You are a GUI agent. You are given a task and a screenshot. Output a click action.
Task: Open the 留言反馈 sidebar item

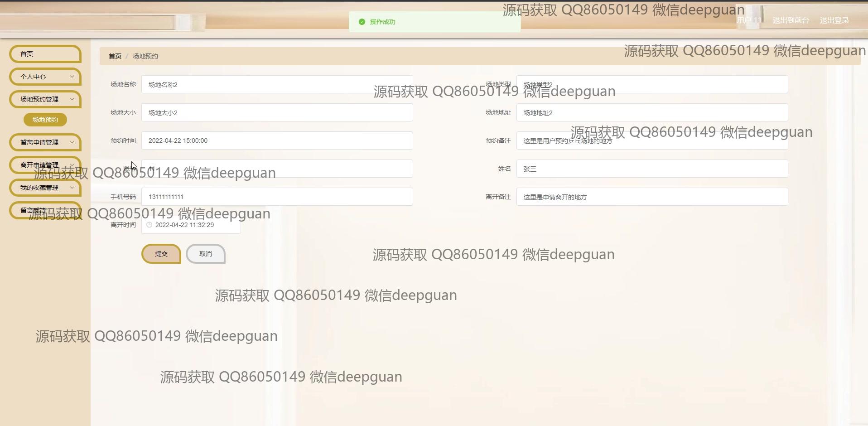pyautogui.click(x=45, y=210)
